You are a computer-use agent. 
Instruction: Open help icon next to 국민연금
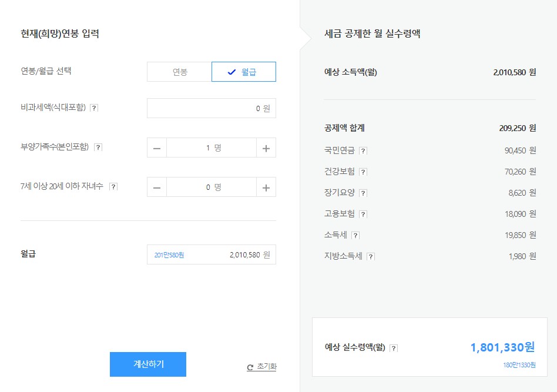click(x=363, y=150)
